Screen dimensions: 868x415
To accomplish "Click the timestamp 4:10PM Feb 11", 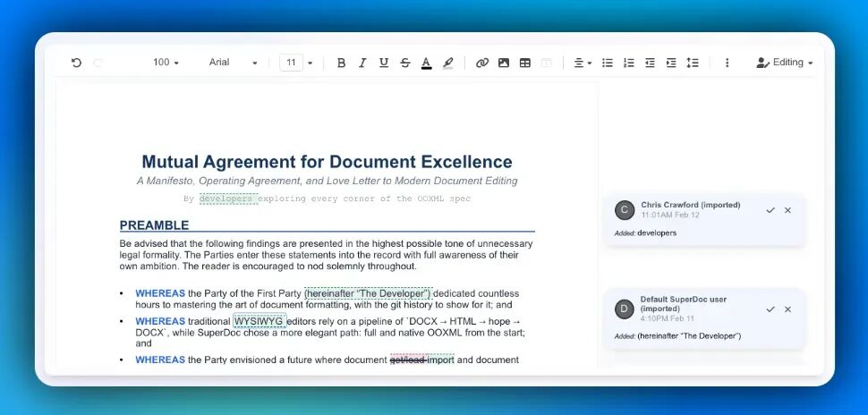I will (667, 318).
